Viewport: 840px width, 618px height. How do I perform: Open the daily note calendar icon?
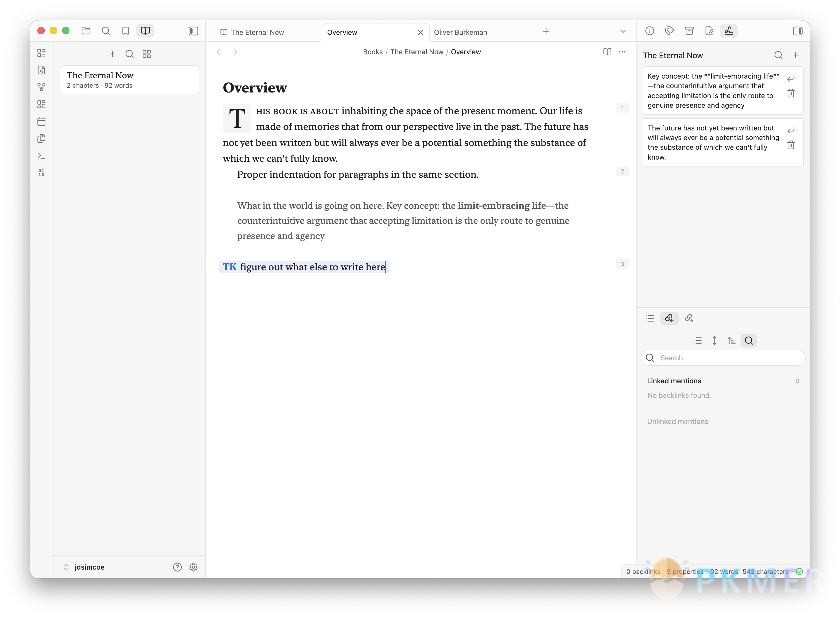[x=41, y=122]
